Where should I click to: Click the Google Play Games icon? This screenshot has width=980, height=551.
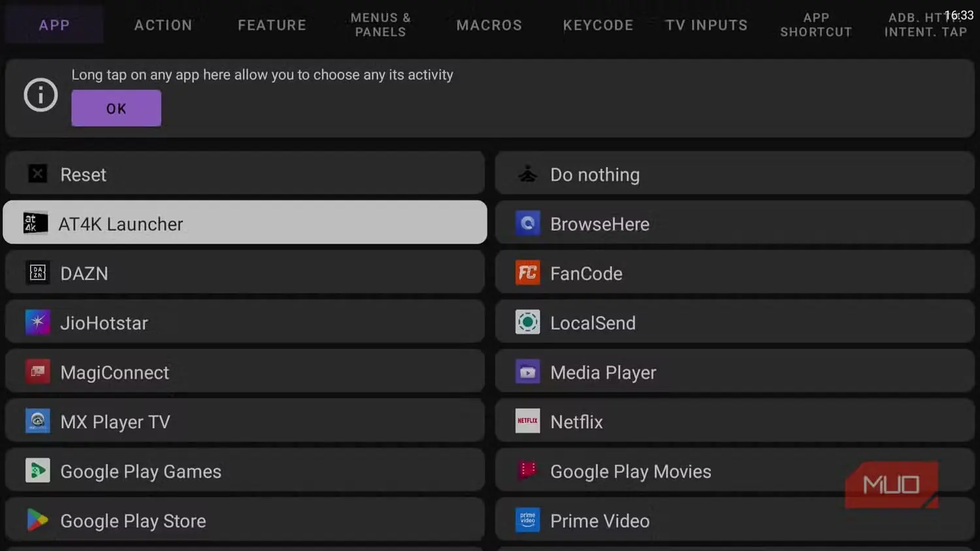click(38, 471)
